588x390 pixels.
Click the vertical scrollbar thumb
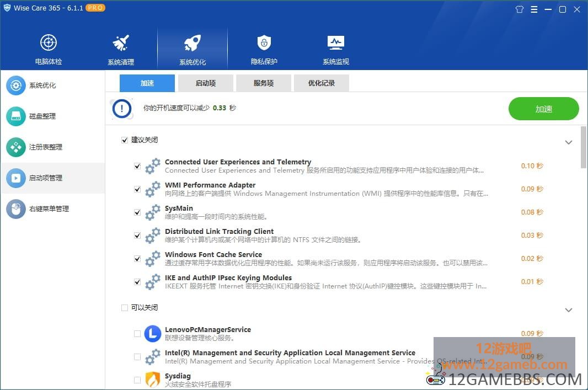(584, 147)
